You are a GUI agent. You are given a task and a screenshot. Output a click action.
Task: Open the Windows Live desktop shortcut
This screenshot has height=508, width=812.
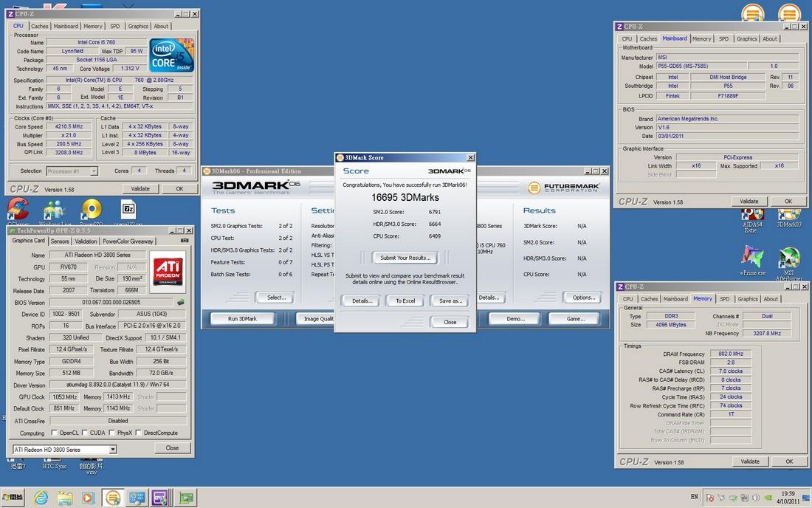point(55,210)
